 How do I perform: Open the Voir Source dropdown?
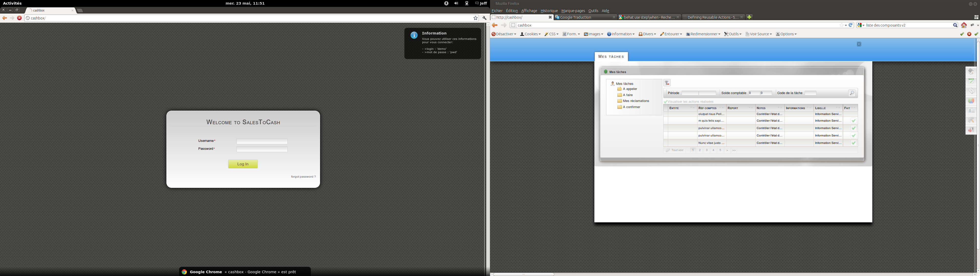click(758, 34)
